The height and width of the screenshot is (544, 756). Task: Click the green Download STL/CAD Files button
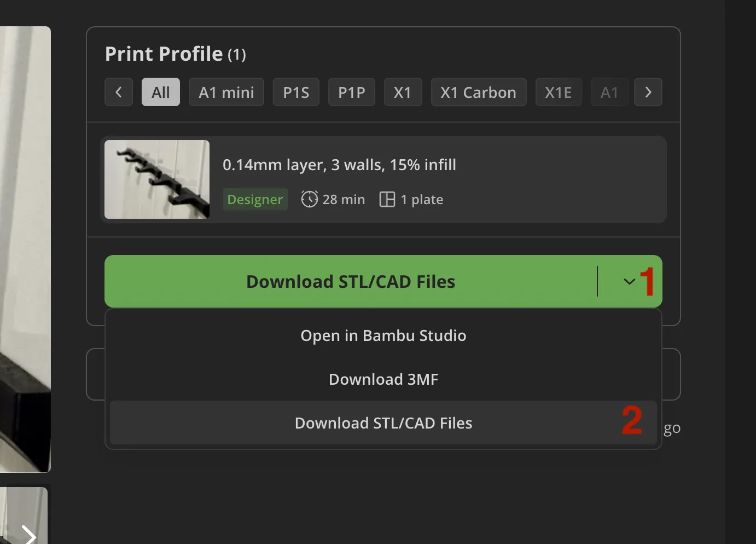(x=351, y=281)
